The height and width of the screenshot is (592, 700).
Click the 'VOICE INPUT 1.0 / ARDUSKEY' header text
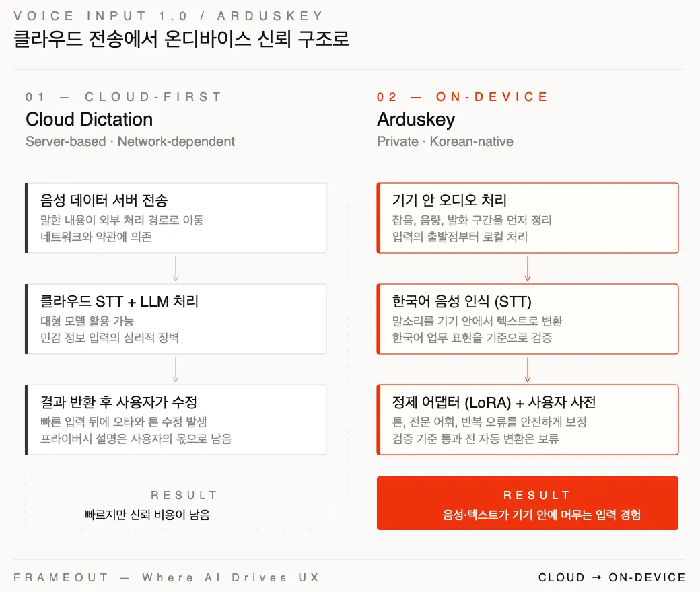click(x=168, y=16)
